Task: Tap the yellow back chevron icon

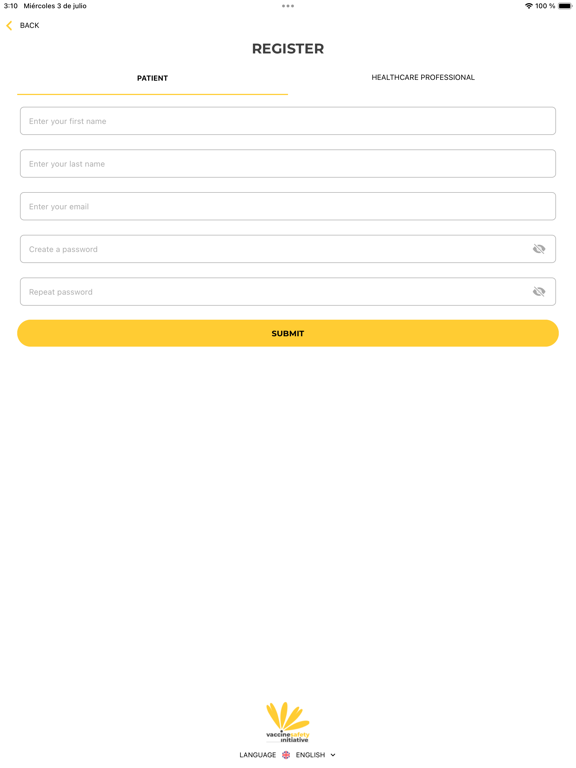Action: click(x=9, y=25)
